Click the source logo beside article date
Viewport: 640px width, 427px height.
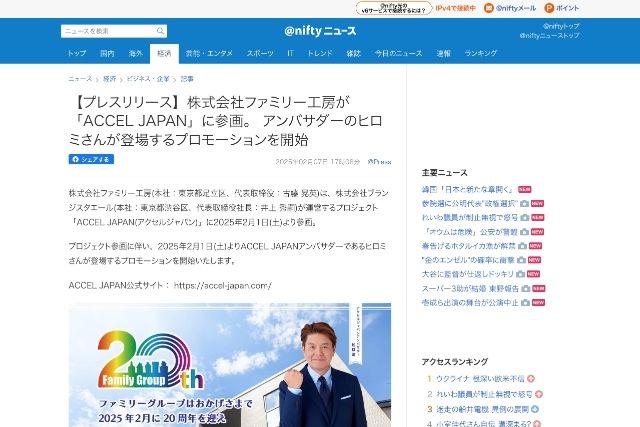379,162
